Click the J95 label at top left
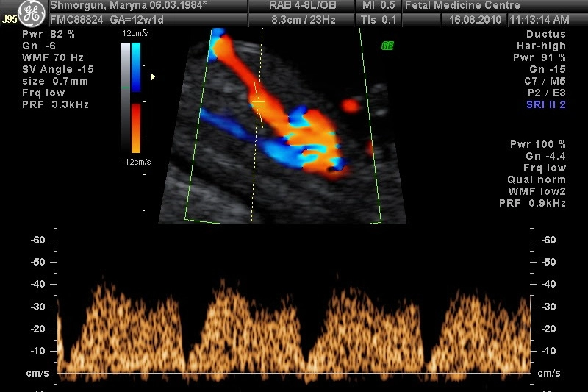This screenshot has width=588, height=392. tap(10, 19)
